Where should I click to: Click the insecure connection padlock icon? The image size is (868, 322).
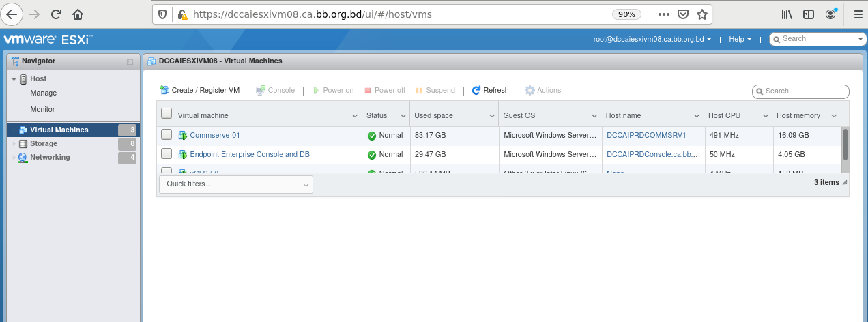coord(182,14)
